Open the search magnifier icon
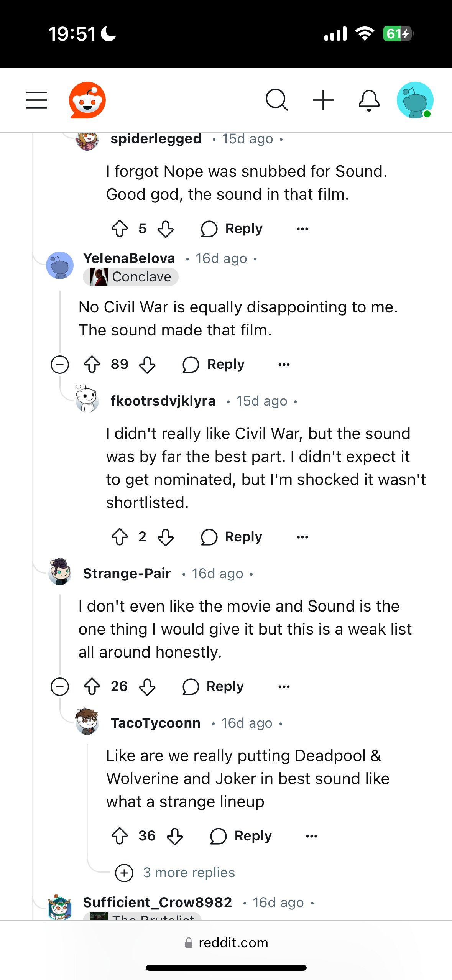452x980 pixels. click(276, 100)
